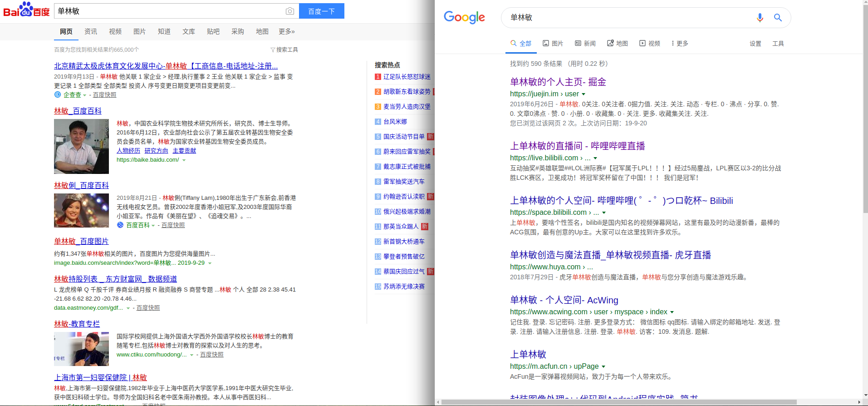Open 上单林敏的直播间 bilibili result
868x406 pixels.
pyautogui.click(x=578, y=146)
